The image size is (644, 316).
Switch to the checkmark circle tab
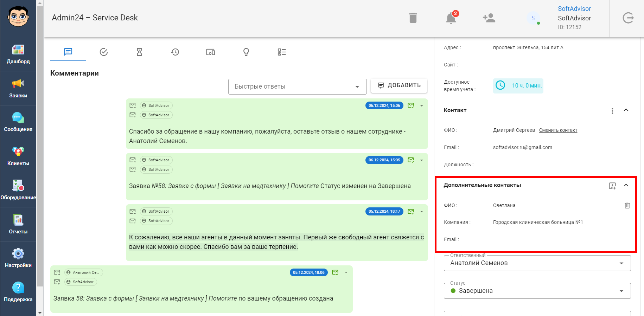coord(104,52)
